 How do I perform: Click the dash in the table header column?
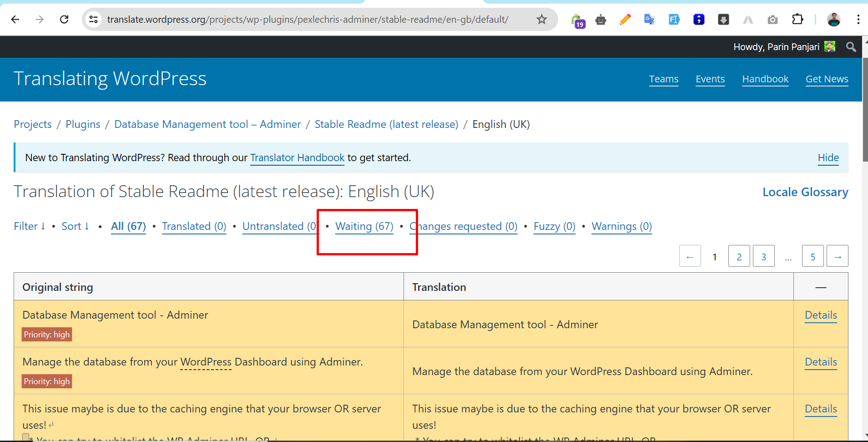click(x=821, y=287)
